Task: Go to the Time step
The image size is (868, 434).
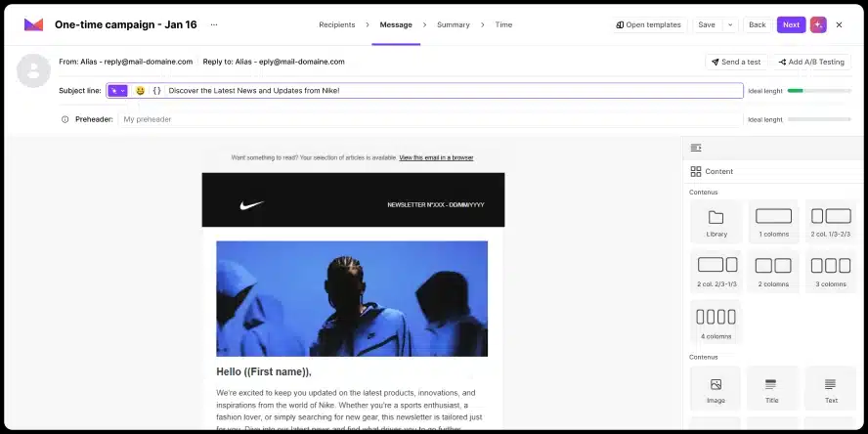Action: (x=503, y=24)
